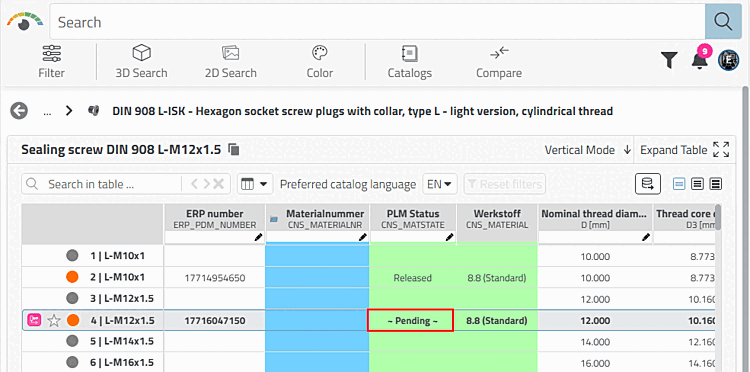Focus the main Search field
Screen dimensions: 750x372
click(x=377, y=22)
